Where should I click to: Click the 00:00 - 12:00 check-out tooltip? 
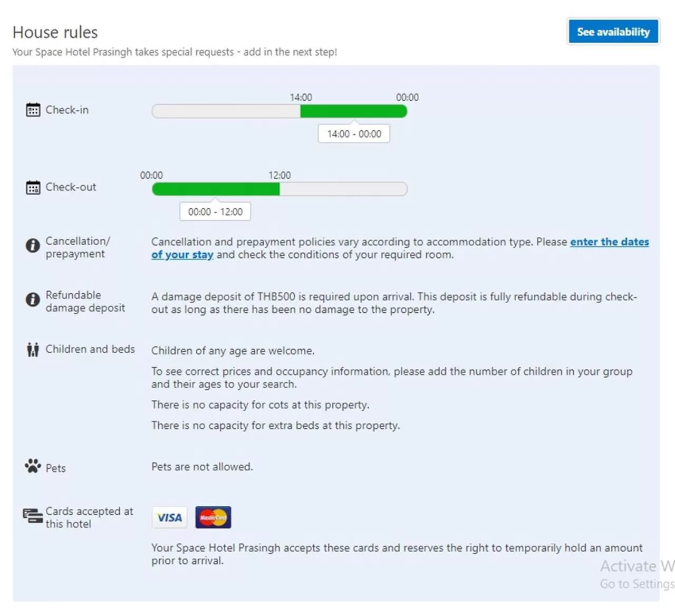(x=215, y=212)
